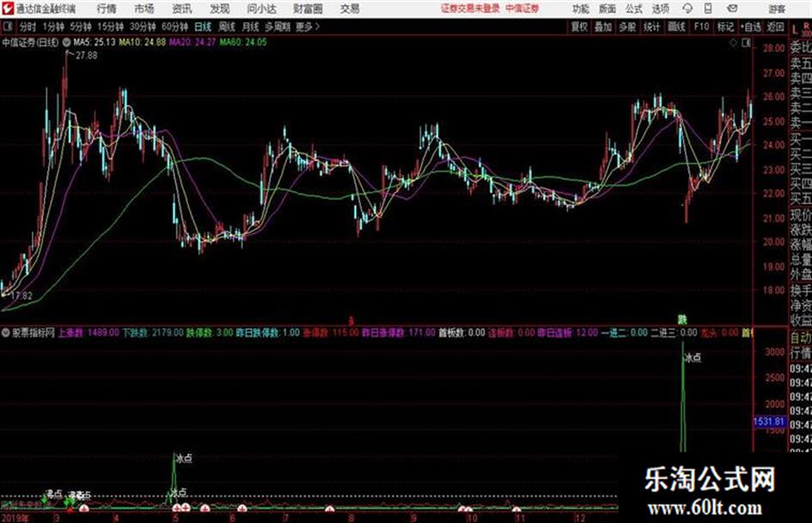Open the 功能 menu
This screenshot has width=812, height=523.
[581, 9]
